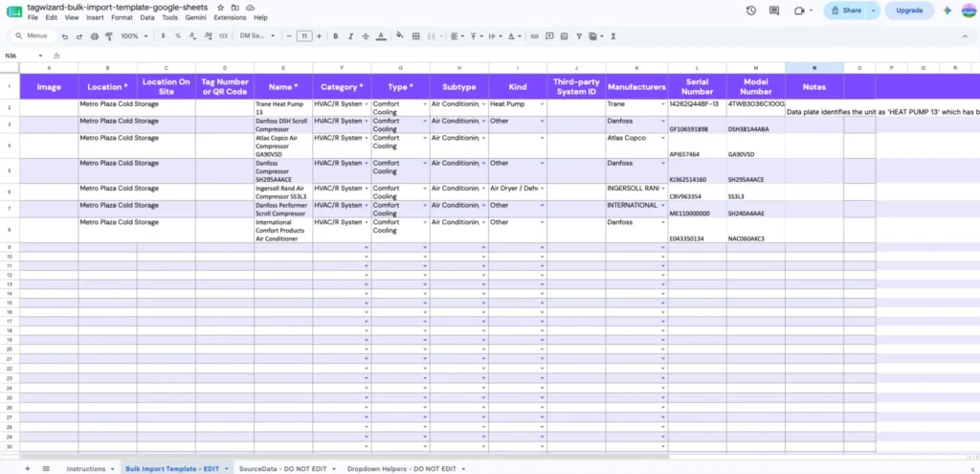Open the Google account avatar
This screenshot has height=474, width=980.
pyautogui.click(x=969, y=10)
